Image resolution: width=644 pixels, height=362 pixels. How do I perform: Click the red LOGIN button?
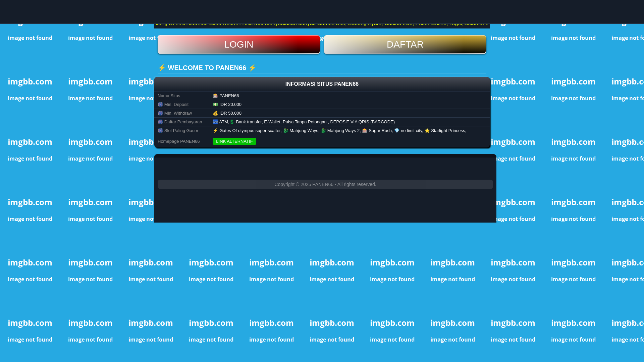click(x=238, y=45)
